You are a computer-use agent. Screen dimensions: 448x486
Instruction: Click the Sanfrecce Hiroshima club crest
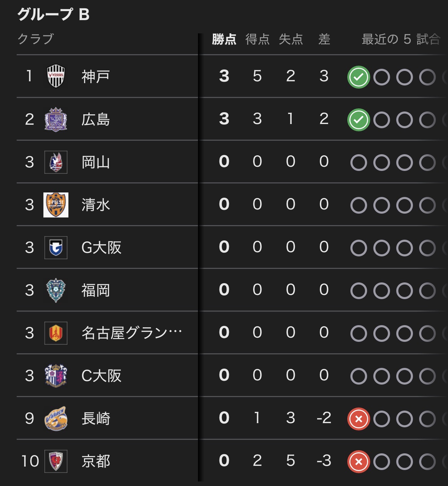(x=56, y=119)
